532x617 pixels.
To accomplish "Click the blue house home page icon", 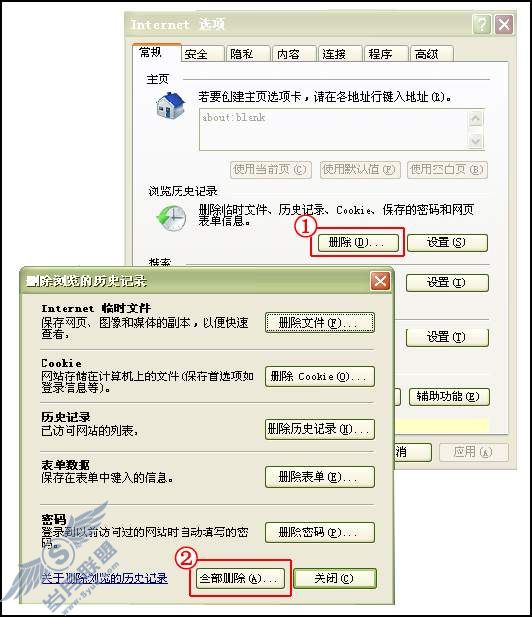I will click(170, 105).
